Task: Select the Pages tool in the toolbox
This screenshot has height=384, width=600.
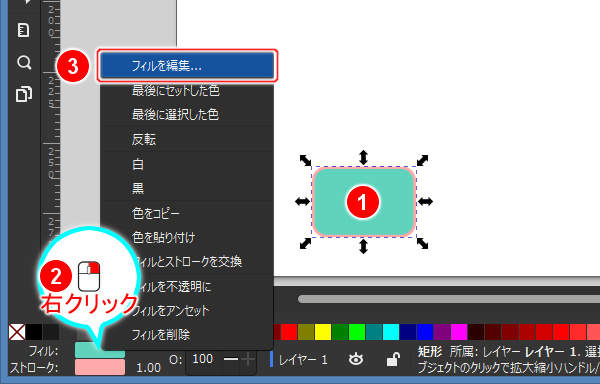Action: pyautogui.click(x=24, y=94)
